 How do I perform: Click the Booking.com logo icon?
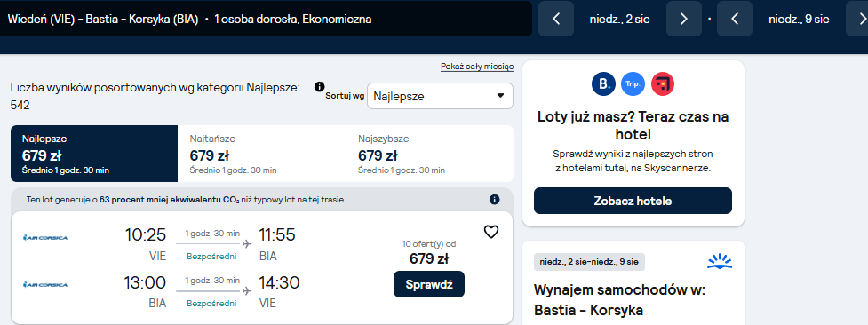point(603,84)
